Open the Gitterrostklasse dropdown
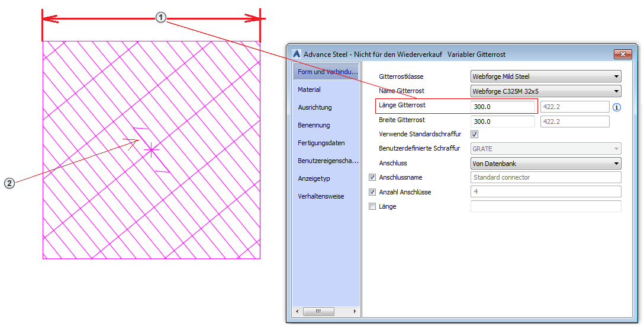The image size is (644, 329). [546, 76]
